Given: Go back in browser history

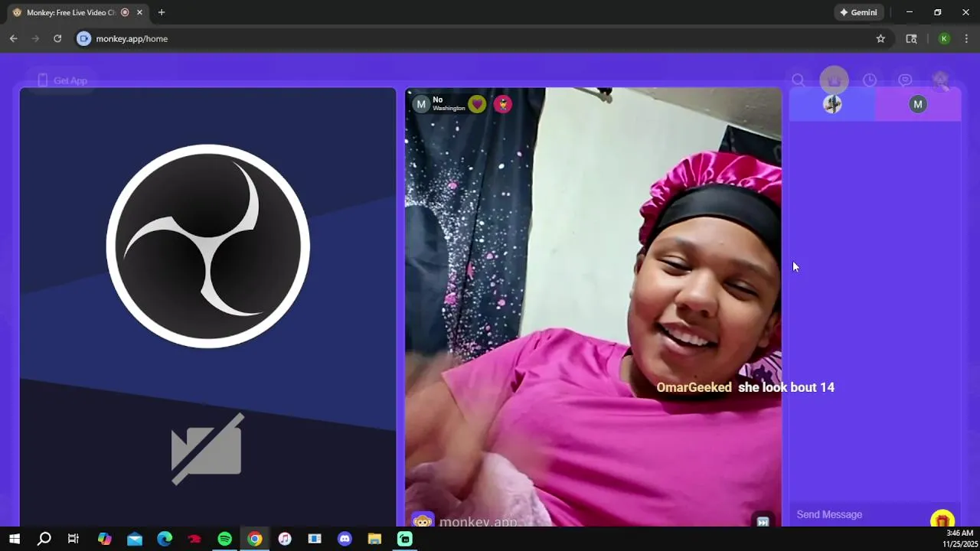Looking at the screenshot, I should pos(13,38).
